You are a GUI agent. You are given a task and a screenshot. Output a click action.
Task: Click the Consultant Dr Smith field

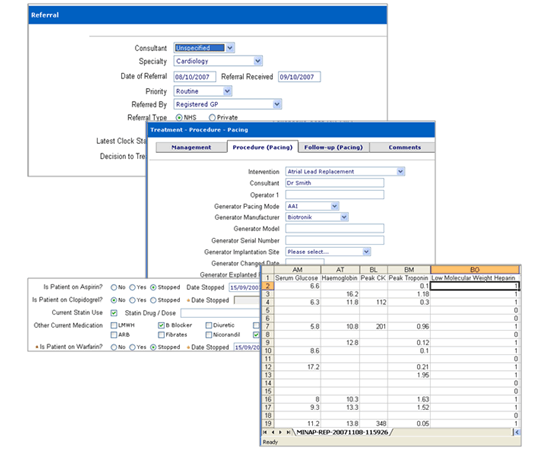[x=335, y=183]
